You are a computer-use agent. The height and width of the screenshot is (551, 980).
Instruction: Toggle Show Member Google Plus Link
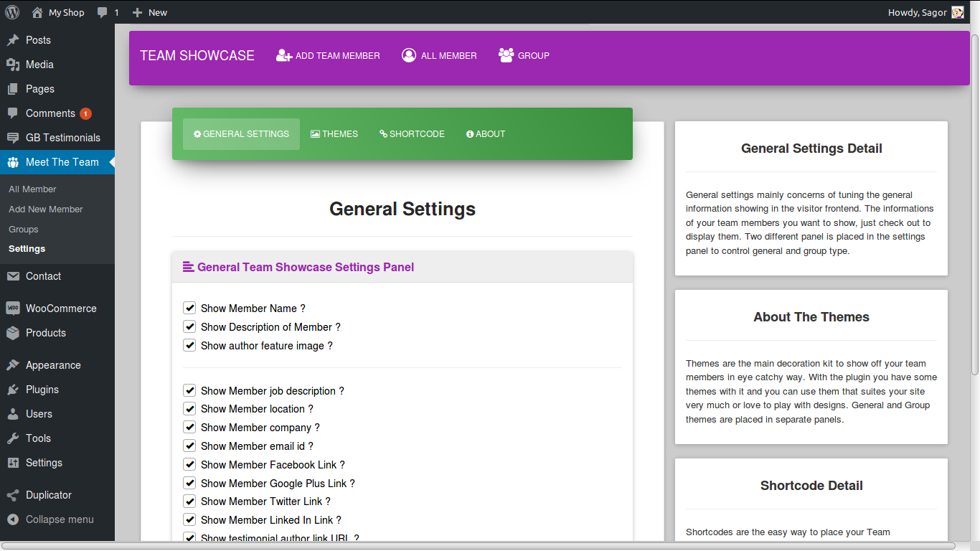click(x=189, y=483)
